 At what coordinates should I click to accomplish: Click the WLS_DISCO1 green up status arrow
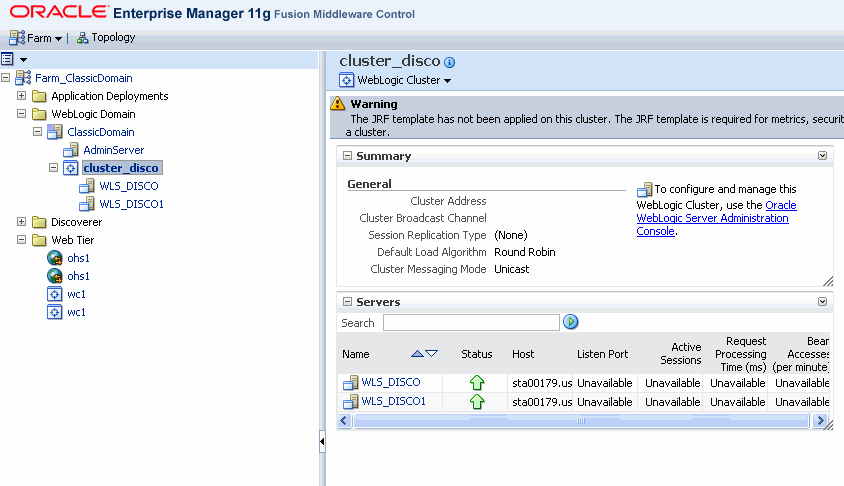coord(477,401)
